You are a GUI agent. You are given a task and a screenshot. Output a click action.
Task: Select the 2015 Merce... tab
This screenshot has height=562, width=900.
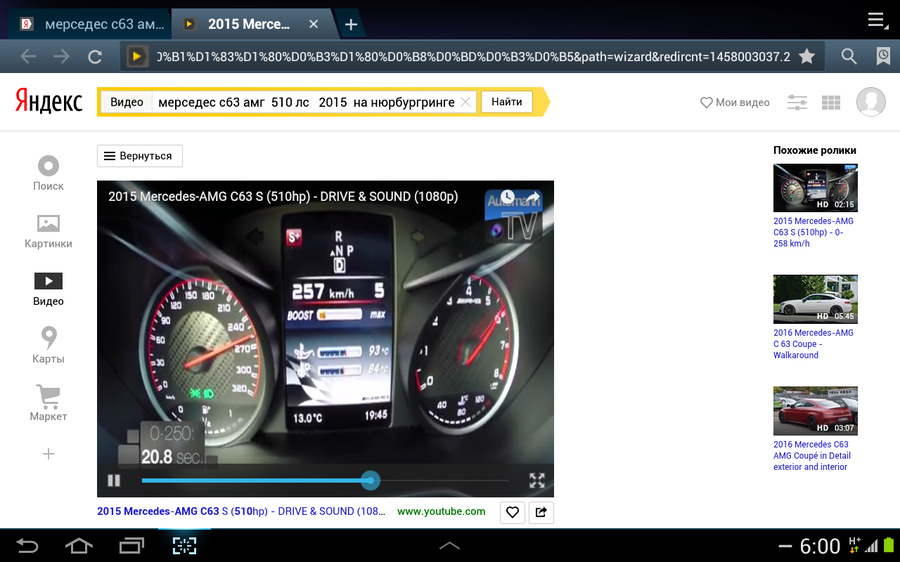(x=250, y=24)
